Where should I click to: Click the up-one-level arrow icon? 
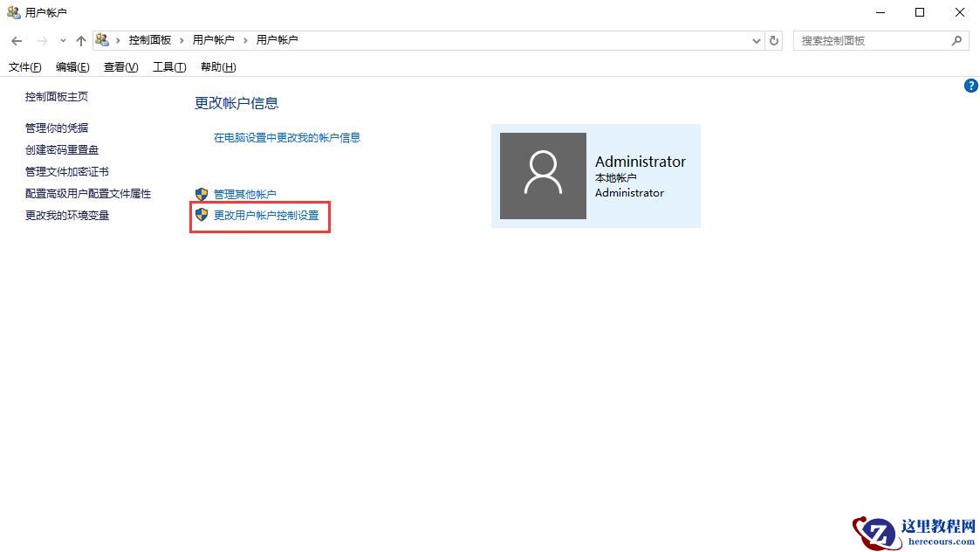pos(80,40)
